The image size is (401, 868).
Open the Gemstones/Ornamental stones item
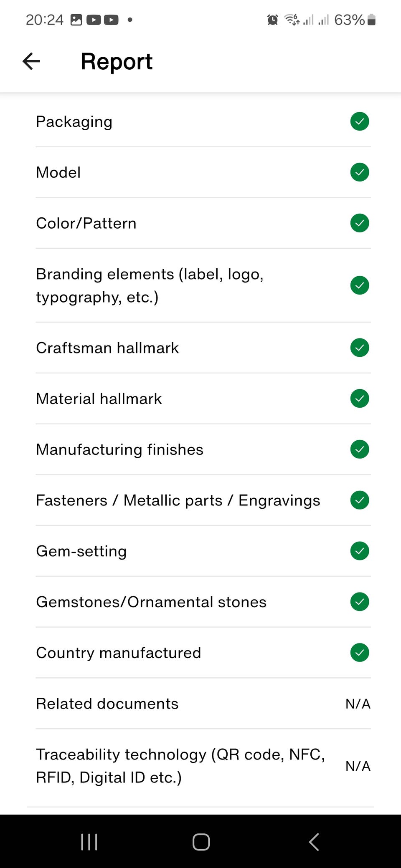[151, 602]
